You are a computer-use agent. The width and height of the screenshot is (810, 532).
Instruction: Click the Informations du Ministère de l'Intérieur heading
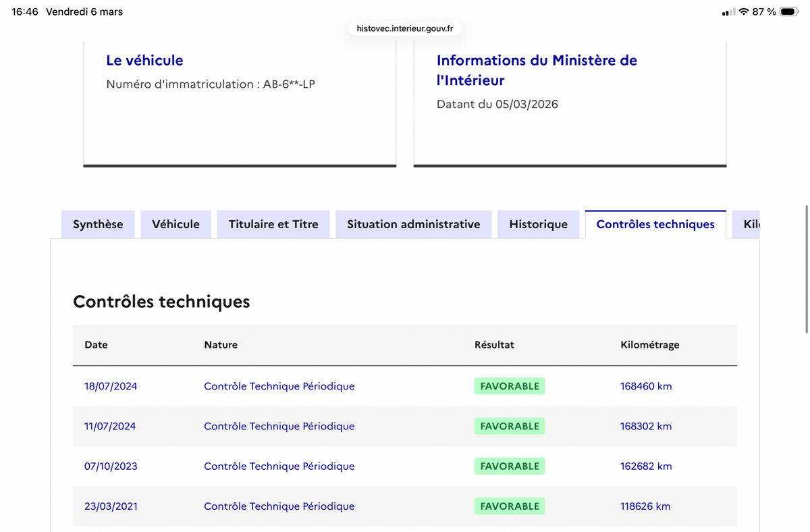537,70
